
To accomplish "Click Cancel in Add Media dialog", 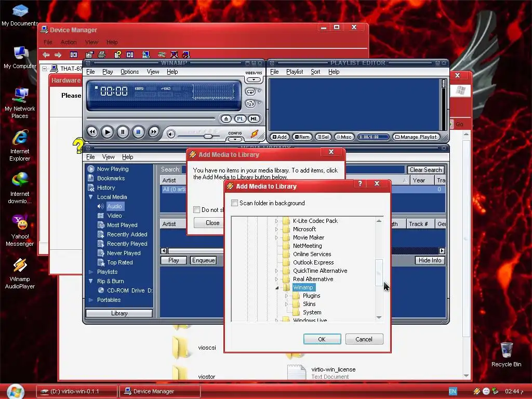I will point(364,339).
